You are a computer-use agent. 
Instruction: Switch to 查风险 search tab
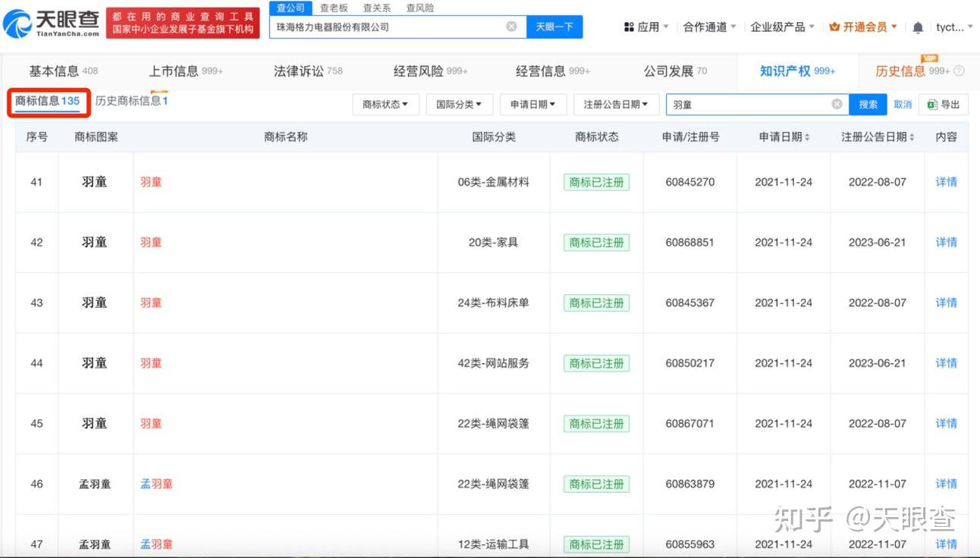tap(420, 8)
